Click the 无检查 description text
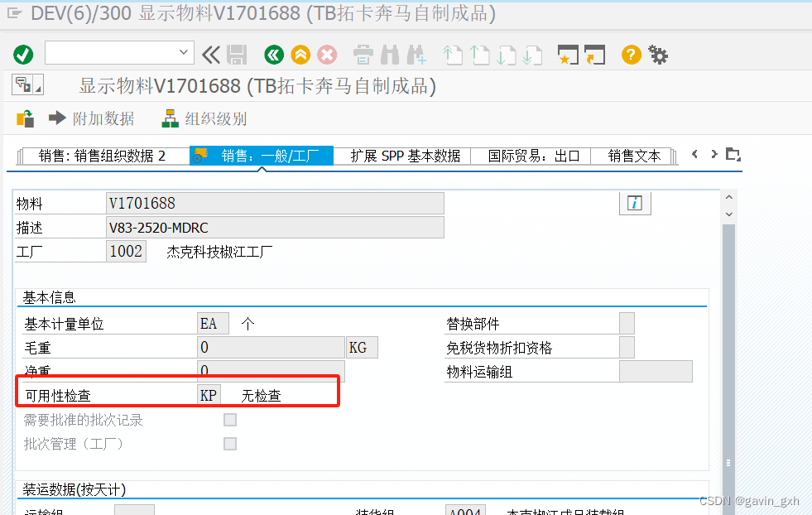 click(x=261, y=396)
